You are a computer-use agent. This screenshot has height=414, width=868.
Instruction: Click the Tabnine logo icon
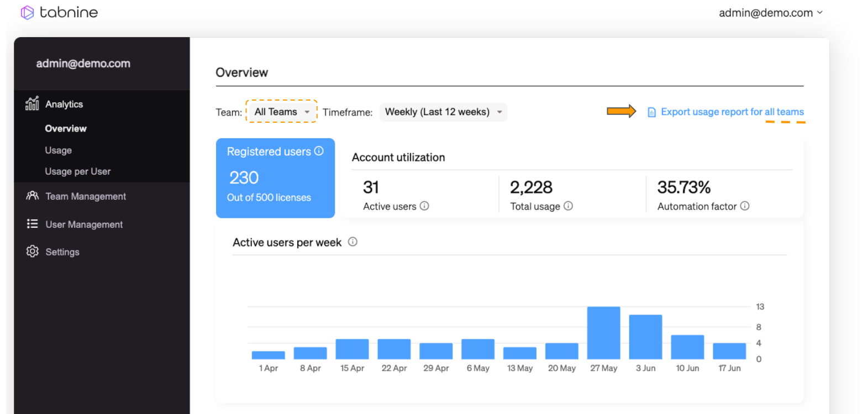[27, 12]
